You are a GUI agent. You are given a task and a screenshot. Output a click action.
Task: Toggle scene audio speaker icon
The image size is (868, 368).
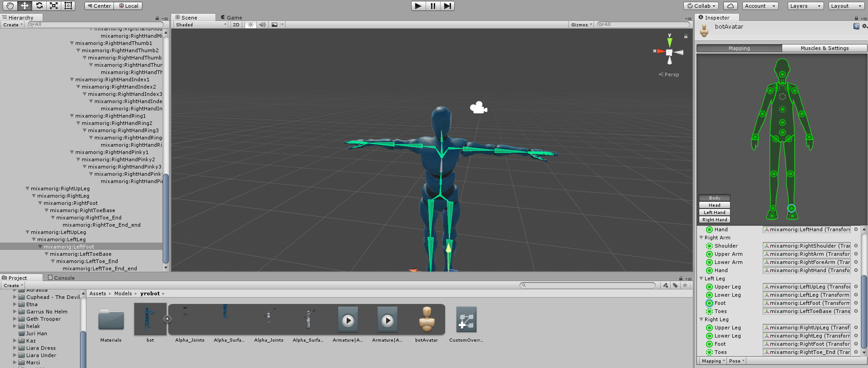262,25
